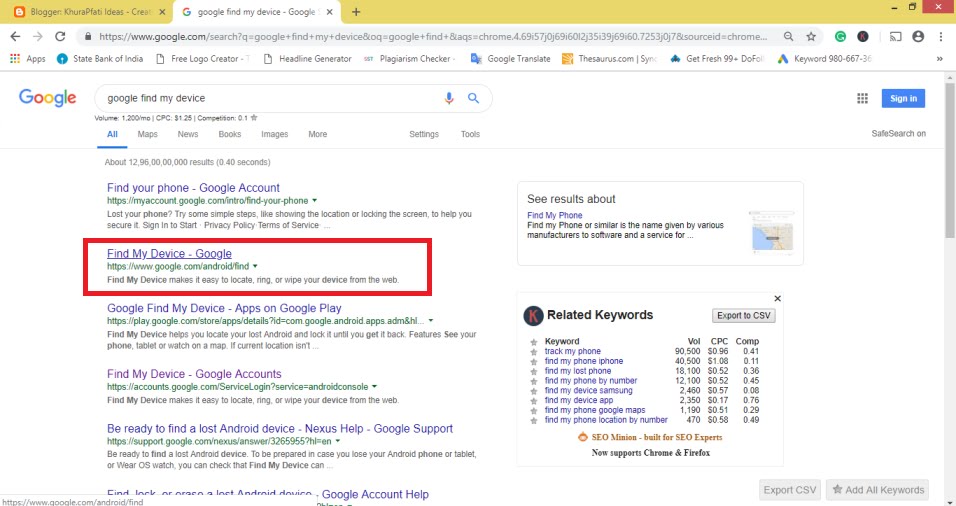Screen dimensions: 956x506
Task: Open Find My Device - Google Accounts result
Action: (x=194, y=374)
